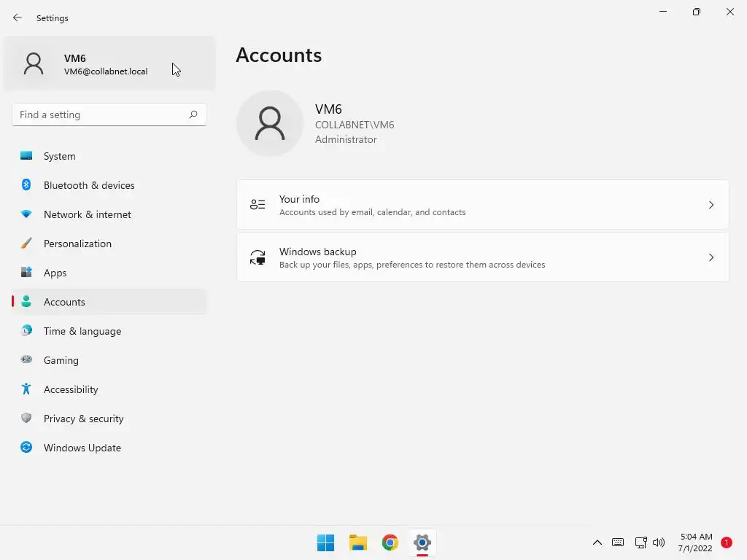
Task: Expand the Windows backup chevron
Action: [x=711, y=257]
